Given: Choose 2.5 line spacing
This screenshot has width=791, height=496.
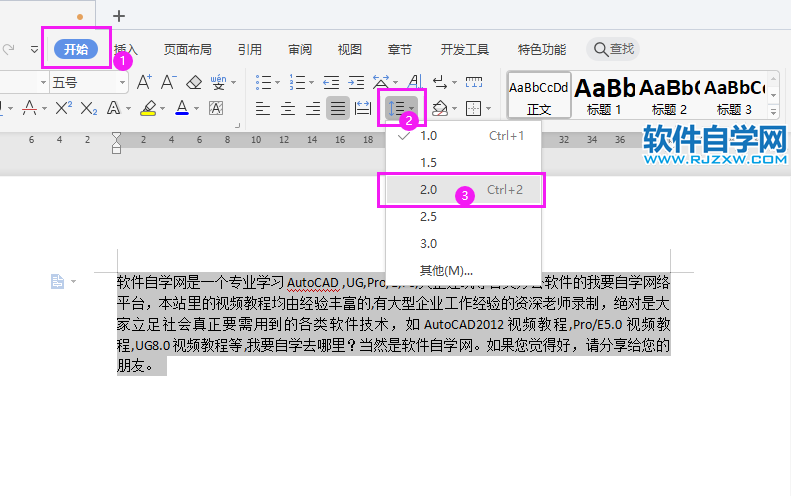Looking at the screenshot, I should (x=463, y=216).
